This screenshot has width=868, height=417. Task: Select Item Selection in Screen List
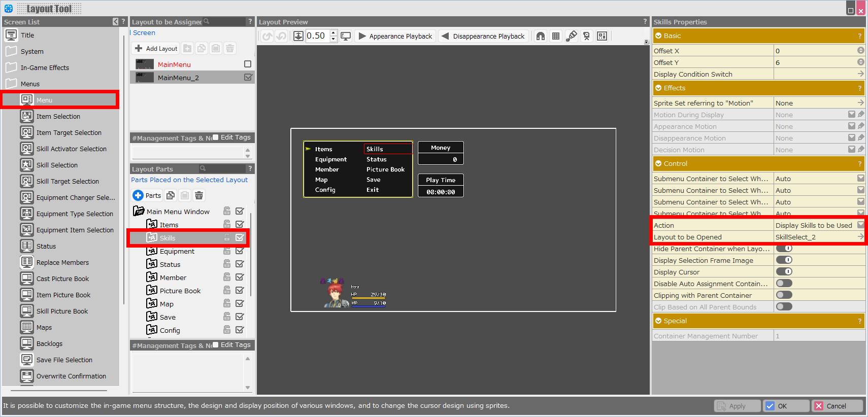pos(58,116)
